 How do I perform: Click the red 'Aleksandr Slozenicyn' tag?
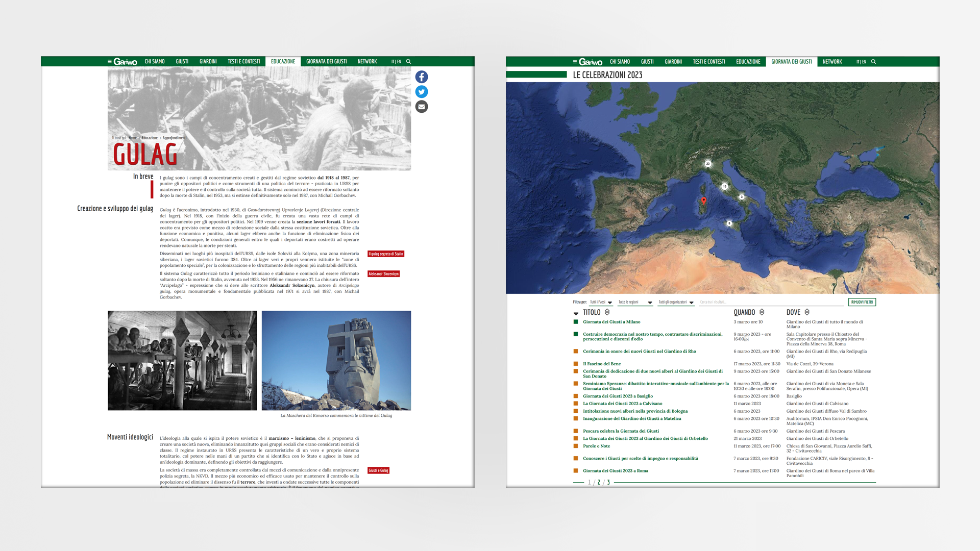point(383,274)
